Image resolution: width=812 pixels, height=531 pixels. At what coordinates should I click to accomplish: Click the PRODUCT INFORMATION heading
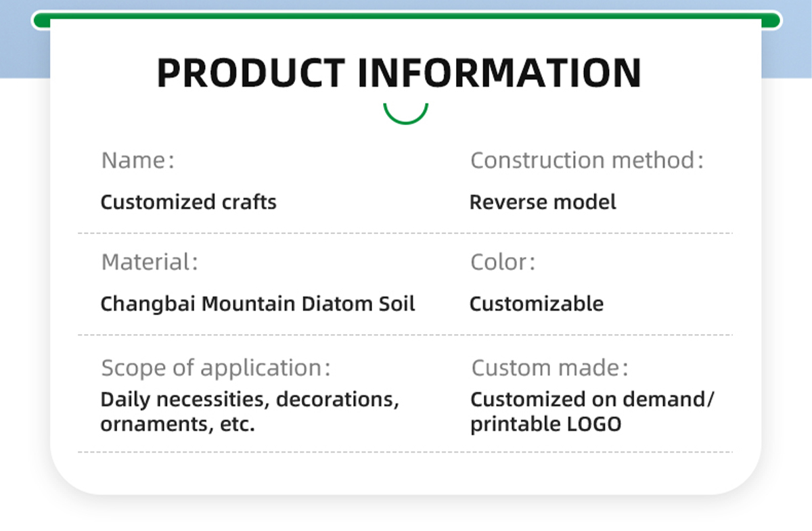tap(399, 73)
